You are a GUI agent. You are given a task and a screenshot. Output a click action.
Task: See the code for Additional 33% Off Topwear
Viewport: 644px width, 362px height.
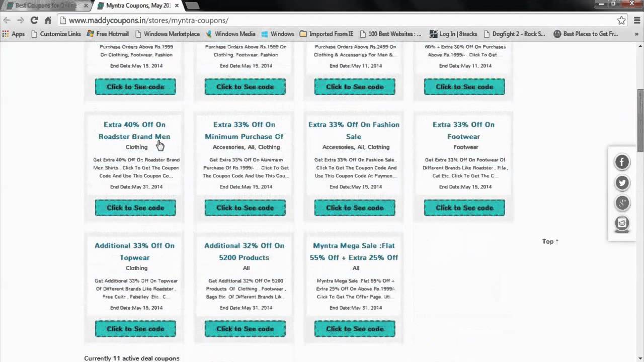pyautogui.click(x=135, y=329)
